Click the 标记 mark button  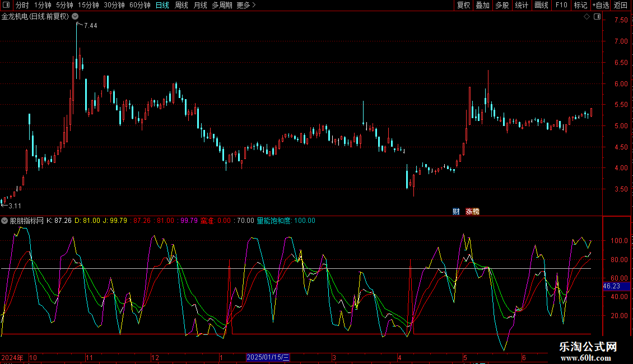[x=580, y=5]
